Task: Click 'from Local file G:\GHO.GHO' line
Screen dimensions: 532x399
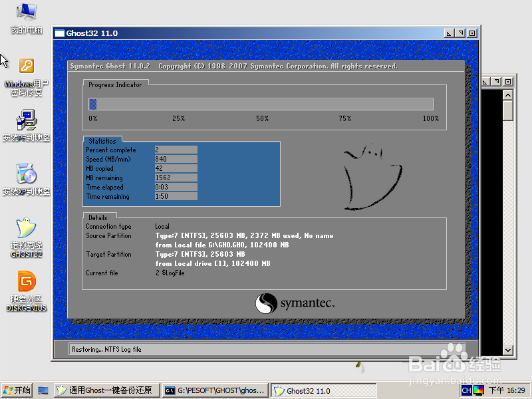Action: (222, 245)
